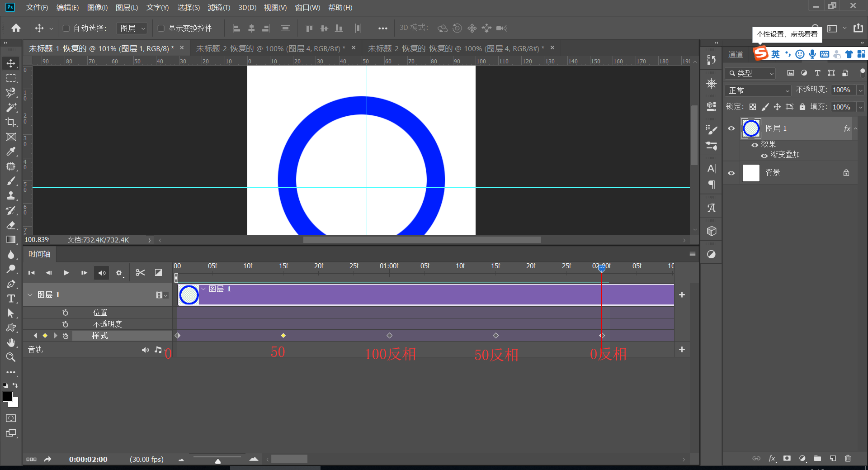
Task: Select the Magic Wand tool
Action: (x=11, y=108)
